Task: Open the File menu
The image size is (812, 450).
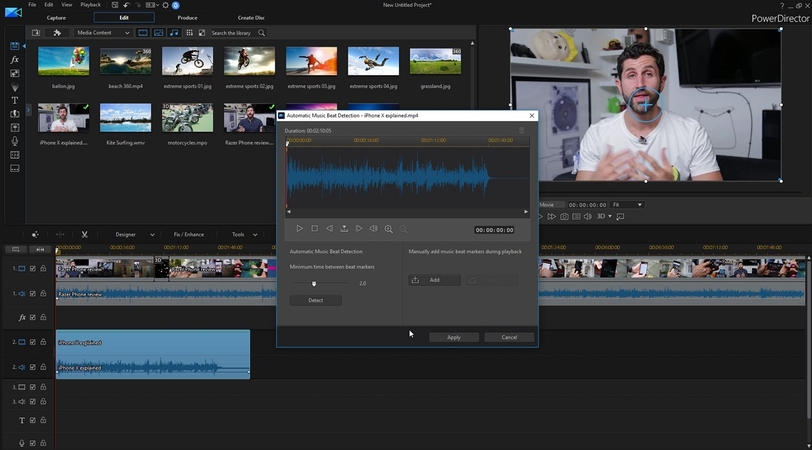Action: (x=32, y=5)
